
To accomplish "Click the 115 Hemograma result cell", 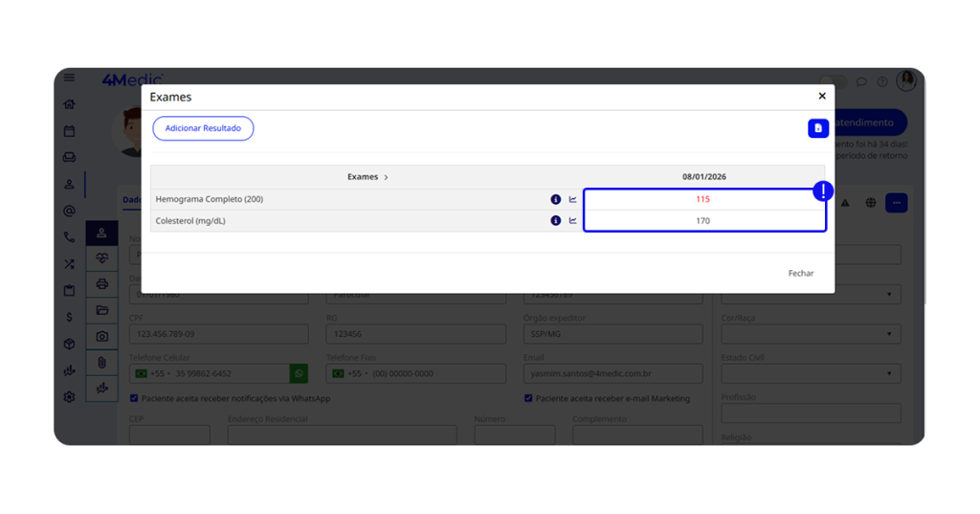I will point(703,199).
